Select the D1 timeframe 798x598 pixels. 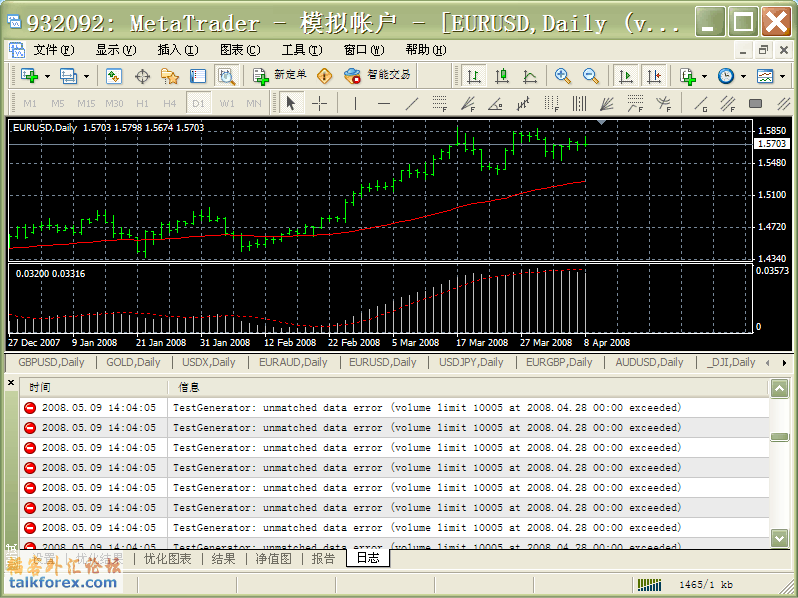click(198, 104)
